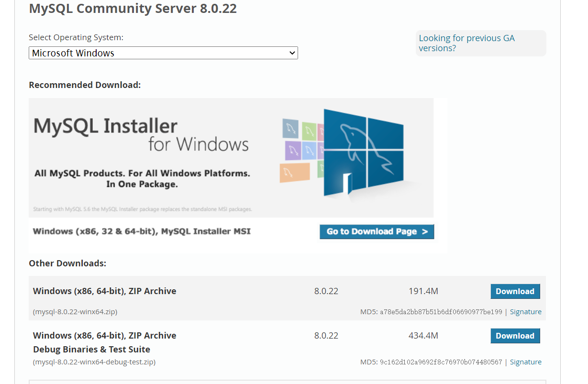Click the Go to Download Page button

pos(377,231)
